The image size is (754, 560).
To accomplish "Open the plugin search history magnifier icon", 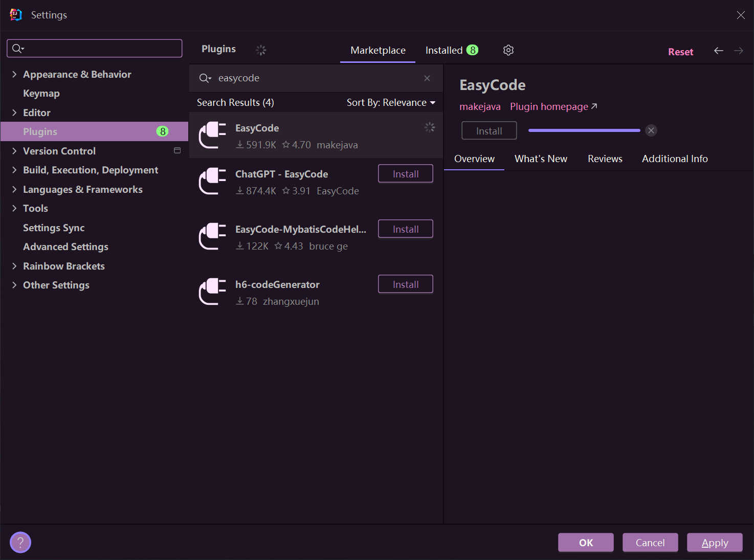I will pos(205,78).
